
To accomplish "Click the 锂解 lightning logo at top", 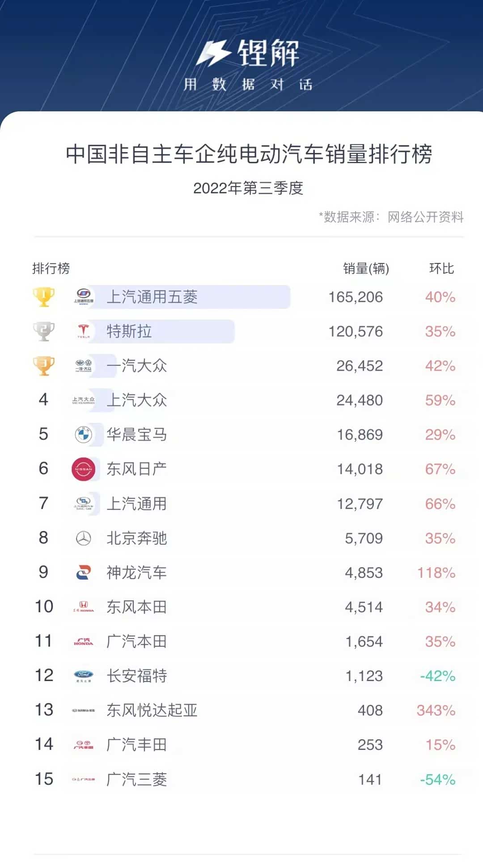I will [214, 54].
